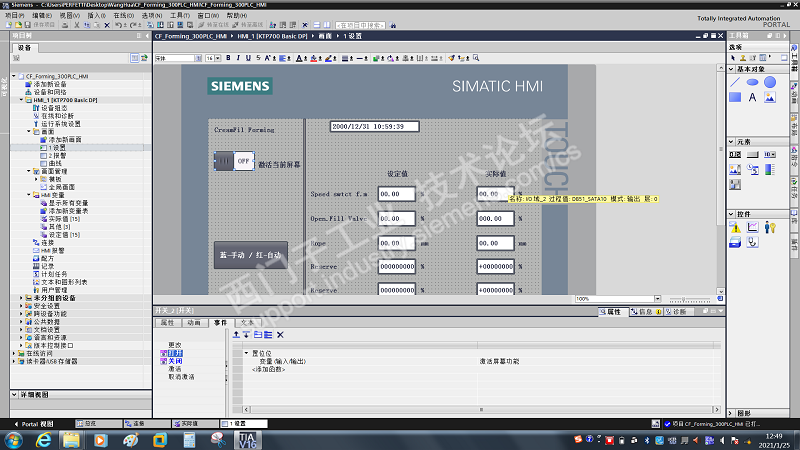Delete function with X in events toolbar
Image resolution: width=800 pixels, height=450 pixels.
point(280,335)
